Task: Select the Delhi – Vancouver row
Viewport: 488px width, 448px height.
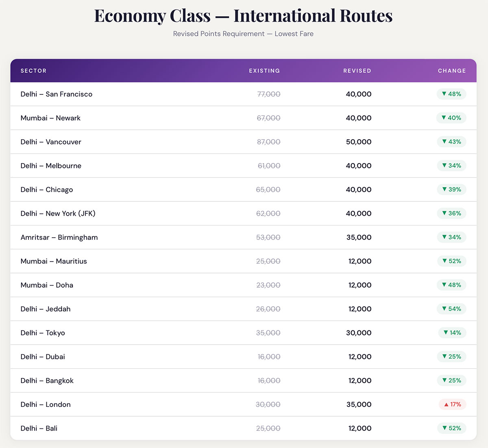Action: click(244, 142)
